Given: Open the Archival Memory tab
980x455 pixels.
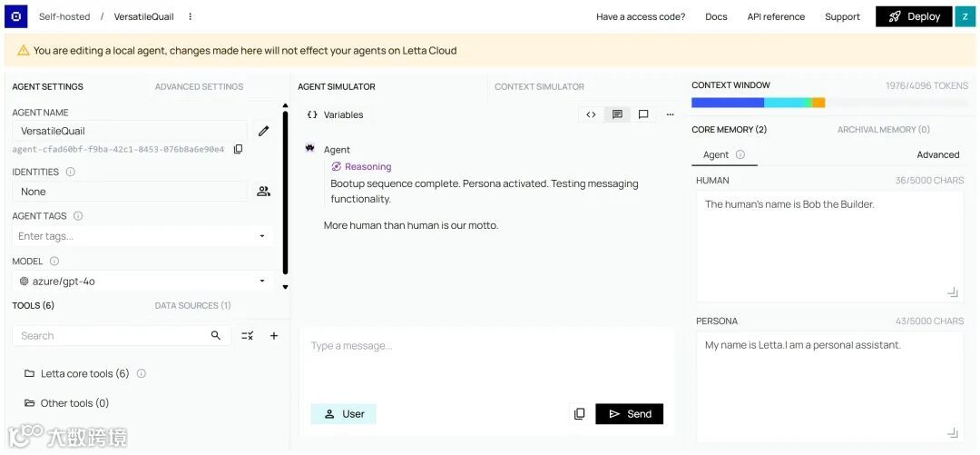Looking at the screenshot, I should pos(883,130).
